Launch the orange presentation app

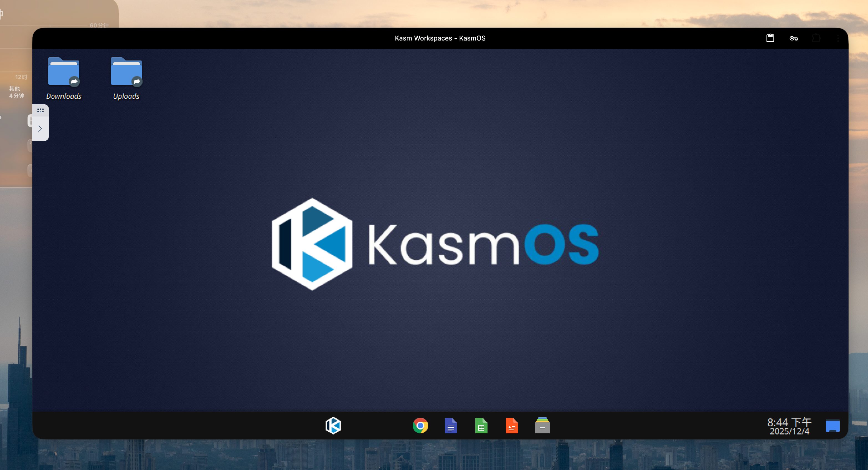point(511,426)
